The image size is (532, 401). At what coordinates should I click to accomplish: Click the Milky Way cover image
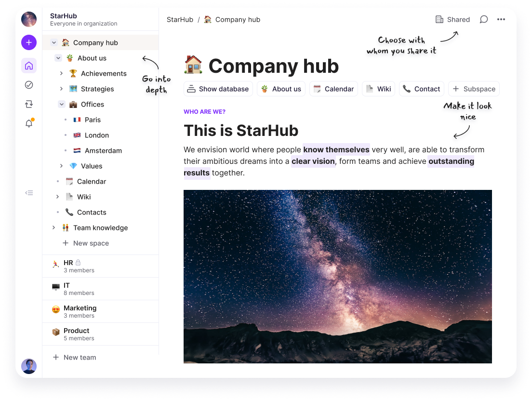click(338, 277)
